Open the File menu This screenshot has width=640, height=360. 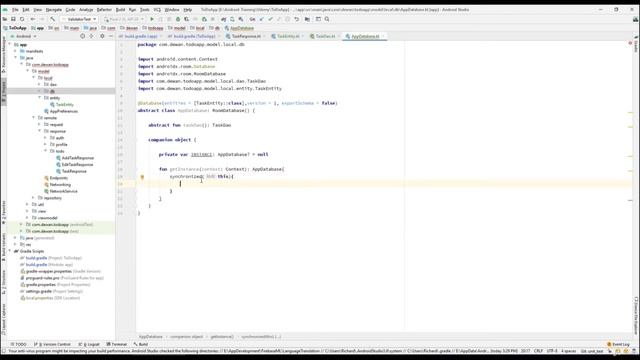[x=15, y=9]
